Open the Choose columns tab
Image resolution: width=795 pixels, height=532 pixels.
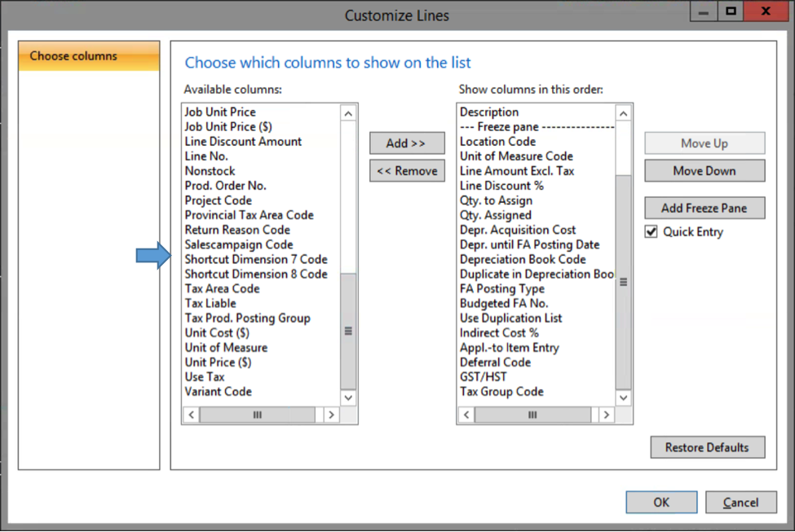click(x=89, y=55)
